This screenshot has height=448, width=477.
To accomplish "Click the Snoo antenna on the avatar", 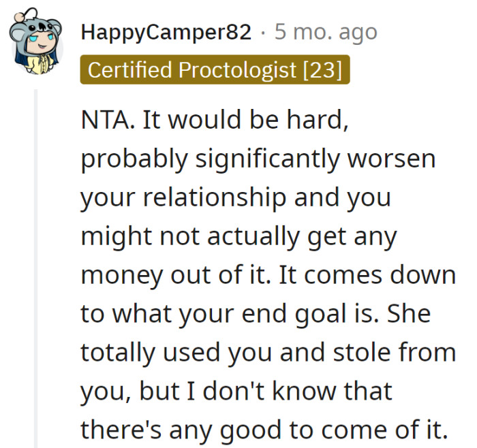I will [x=26, y=14].
